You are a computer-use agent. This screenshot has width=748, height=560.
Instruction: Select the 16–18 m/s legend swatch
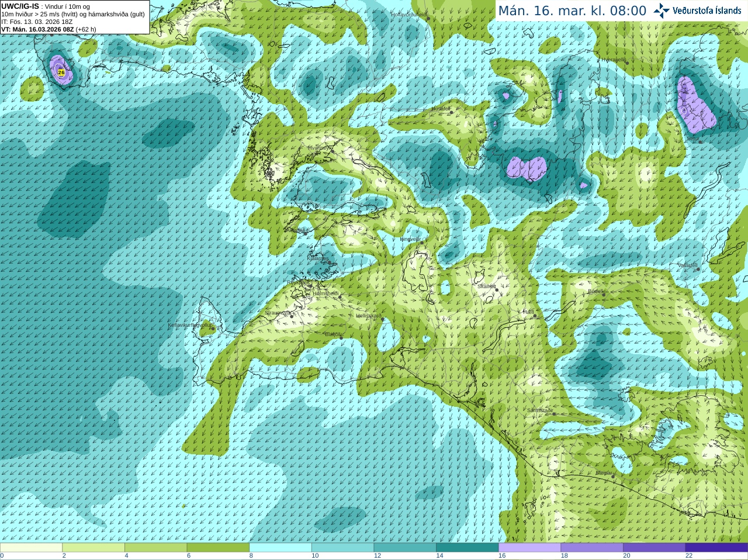[x=530, y=548]
